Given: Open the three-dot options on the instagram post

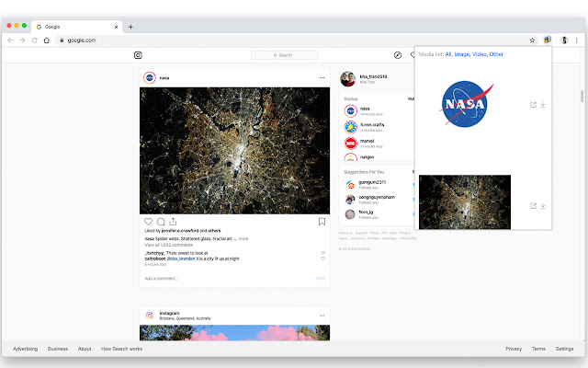Looking at the screenshot, I should (322, 316).
